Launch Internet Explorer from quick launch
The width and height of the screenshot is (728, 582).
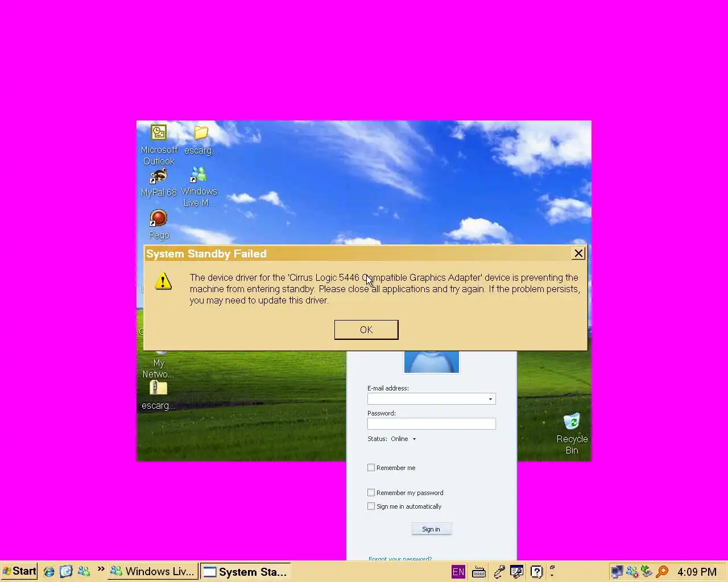[x=49, y=572]
